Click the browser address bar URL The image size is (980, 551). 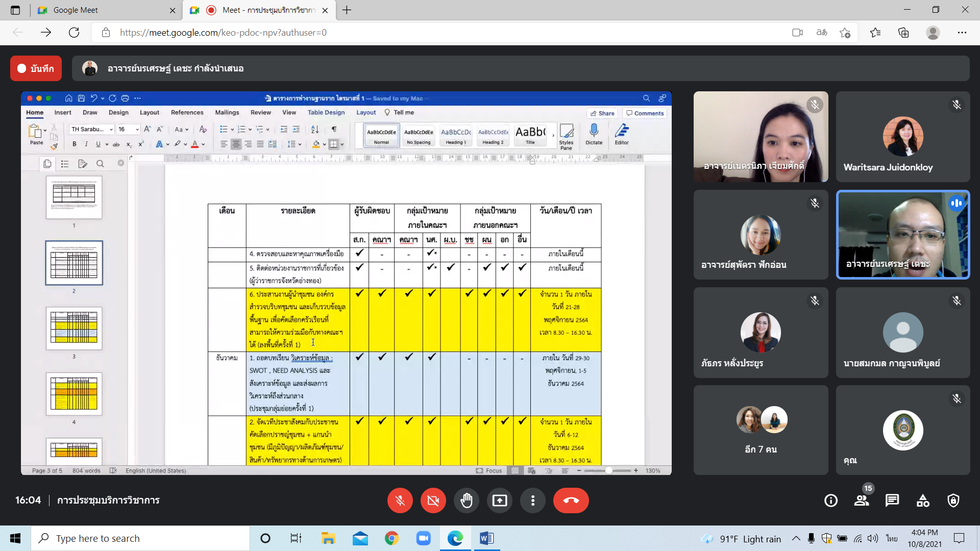click(x=223, y=33)
